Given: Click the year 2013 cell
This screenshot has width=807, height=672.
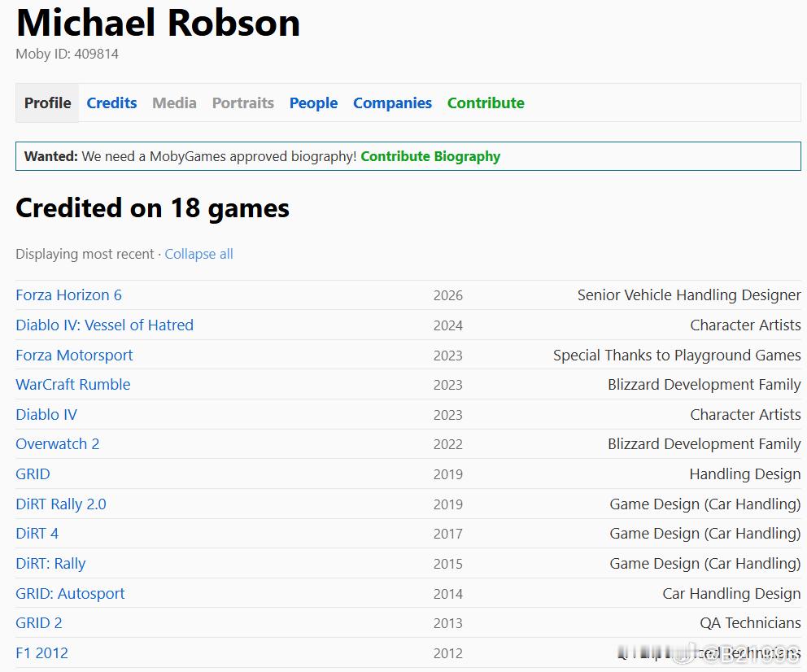Looking at the screenshot, I should [447, 623].
